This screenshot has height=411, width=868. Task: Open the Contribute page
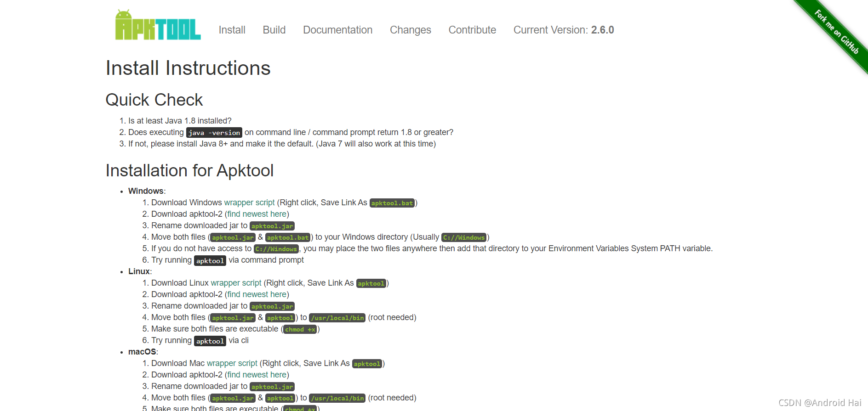coord(472,30)
